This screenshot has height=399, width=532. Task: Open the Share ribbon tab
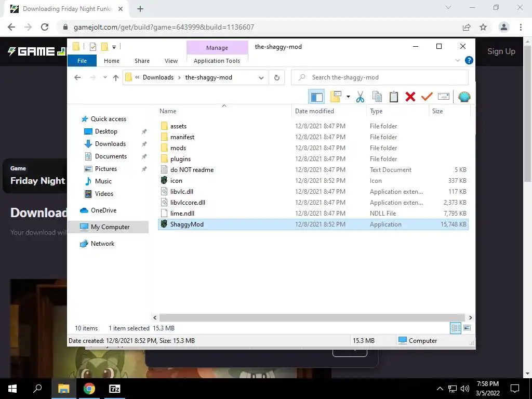[x=142, y=61]
